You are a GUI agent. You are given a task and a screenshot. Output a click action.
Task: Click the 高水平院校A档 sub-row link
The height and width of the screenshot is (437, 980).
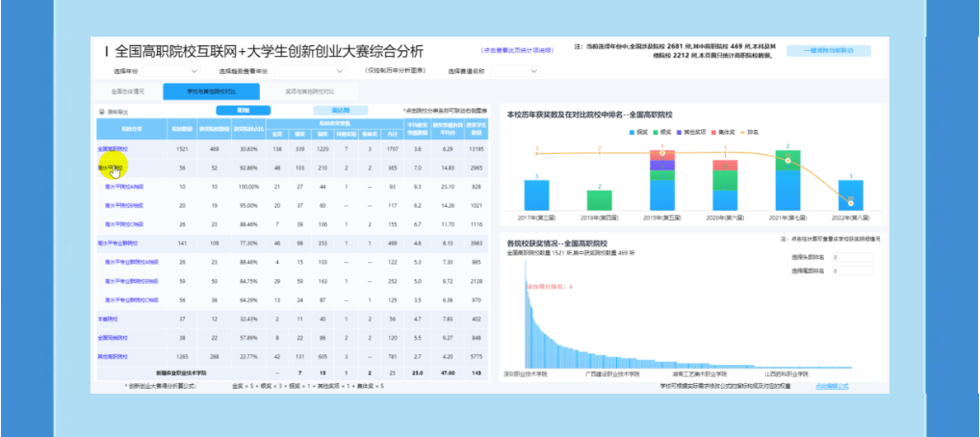124,187
